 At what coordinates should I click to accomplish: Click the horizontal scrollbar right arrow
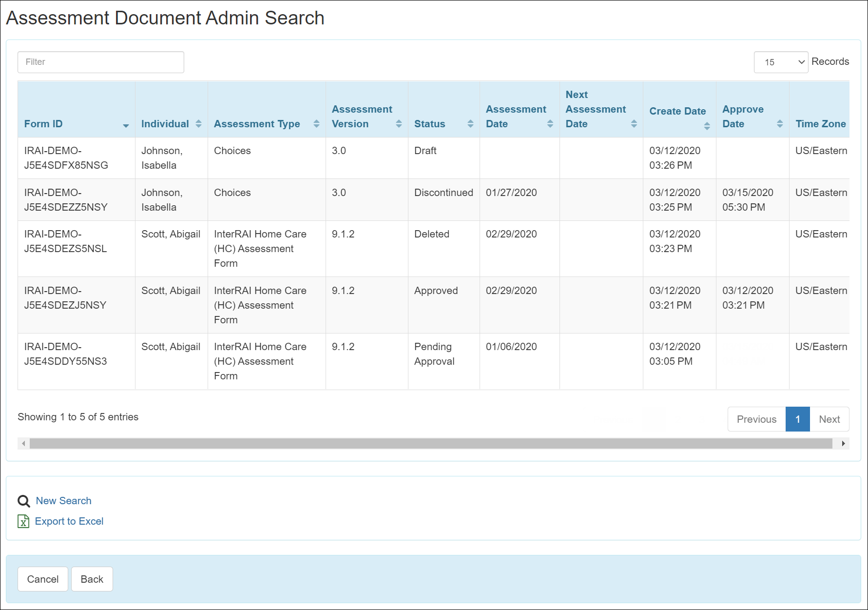(843, 443)
